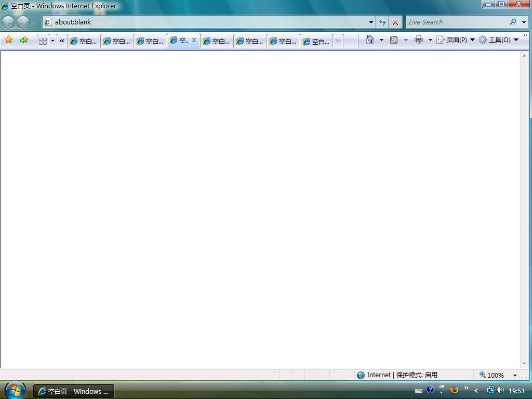Image resolution: width=532 pixels, height=399 pixels.
Task: Click the Live Search magnifier icon
Action: 513,22
